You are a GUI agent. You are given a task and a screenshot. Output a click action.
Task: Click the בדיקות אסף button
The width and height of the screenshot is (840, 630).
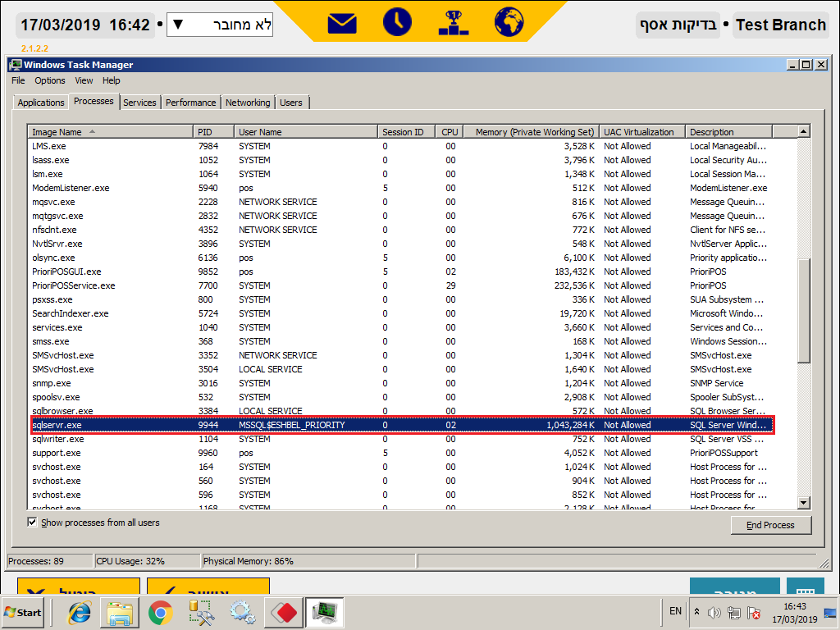coord(678,25)
